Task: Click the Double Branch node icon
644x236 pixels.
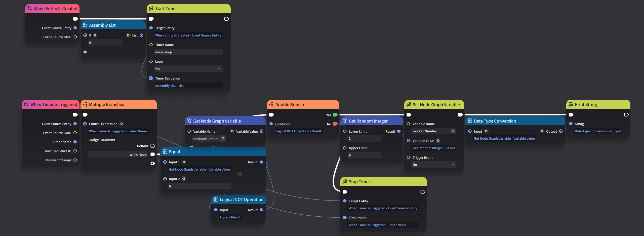Action: click(271, 104)
